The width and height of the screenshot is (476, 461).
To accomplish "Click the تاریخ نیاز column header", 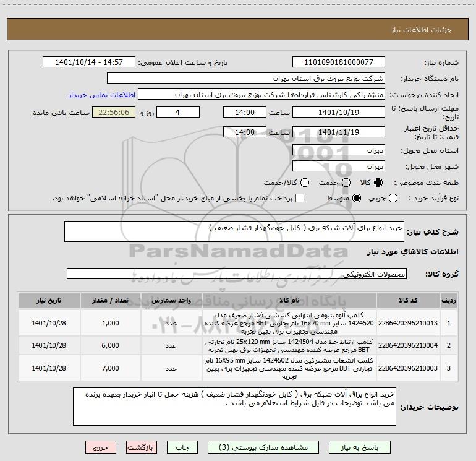I will click(x=49, y=300).
